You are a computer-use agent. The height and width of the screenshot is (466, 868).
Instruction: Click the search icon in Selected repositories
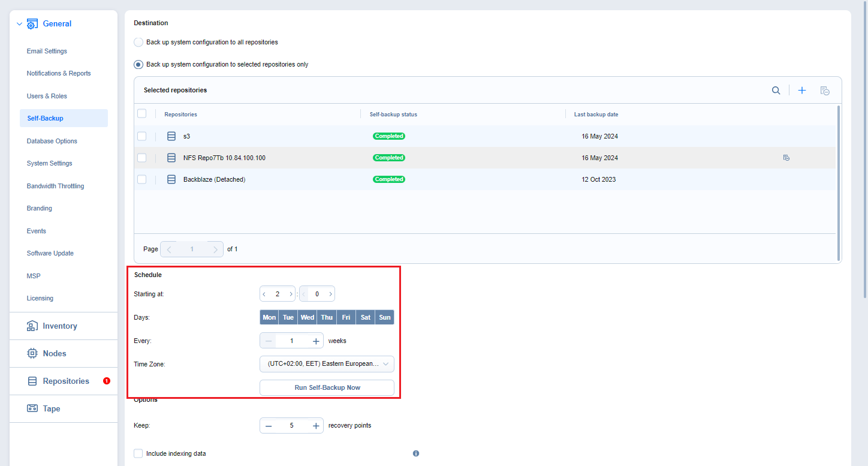[776, 91]
